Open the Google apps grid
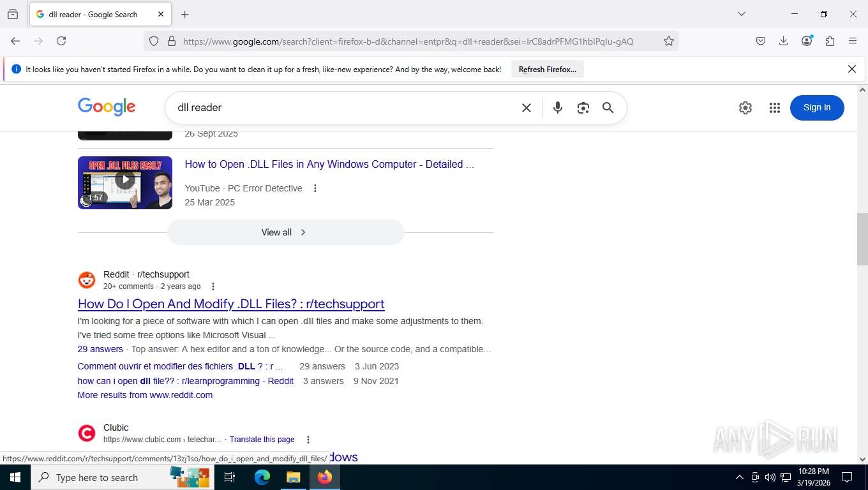This screenshot has width=868, height=490. tap(775, 108)
